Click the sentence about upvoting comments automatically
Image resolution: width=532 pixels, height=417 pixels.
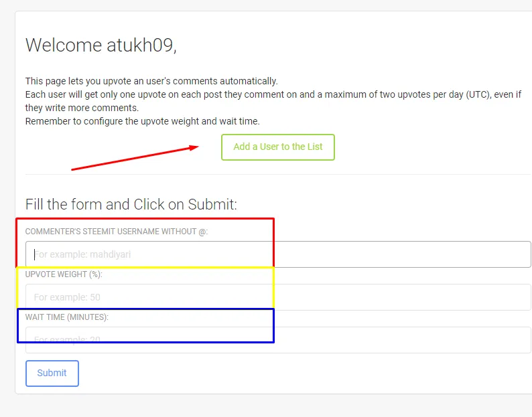pos(151,81)
